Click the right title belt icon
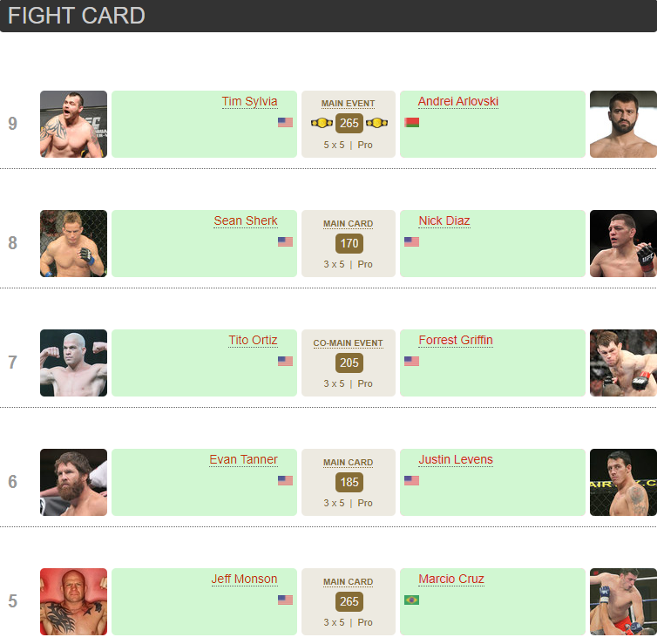Screen dimensions: 657x644 (x=376, y=124)
